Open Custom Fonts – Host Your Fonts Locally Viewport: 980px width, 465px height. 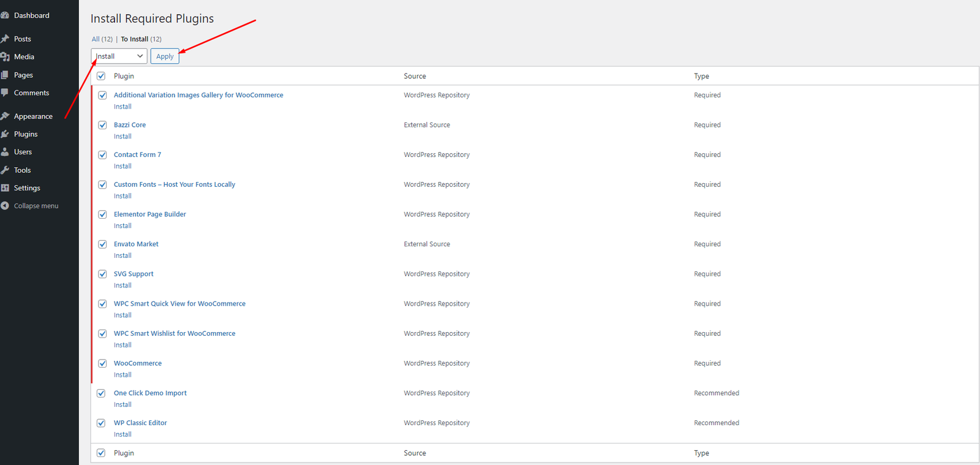tap(175, 184)
